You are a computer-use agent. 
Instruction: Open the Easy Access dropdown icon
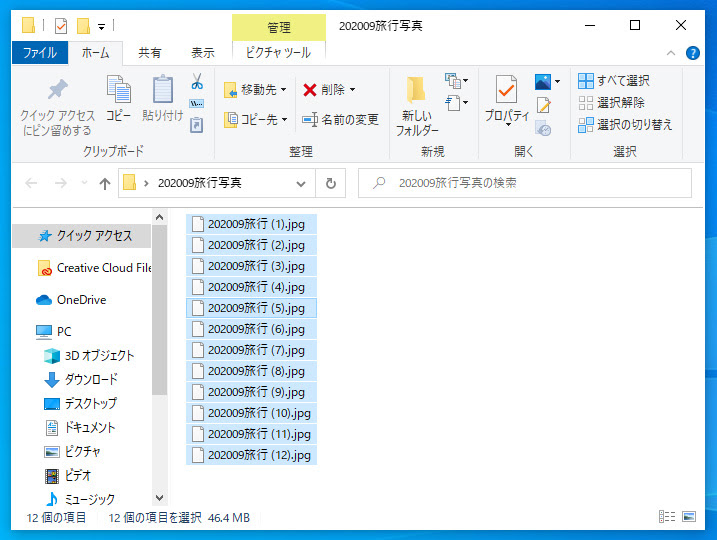pos(456,103)
